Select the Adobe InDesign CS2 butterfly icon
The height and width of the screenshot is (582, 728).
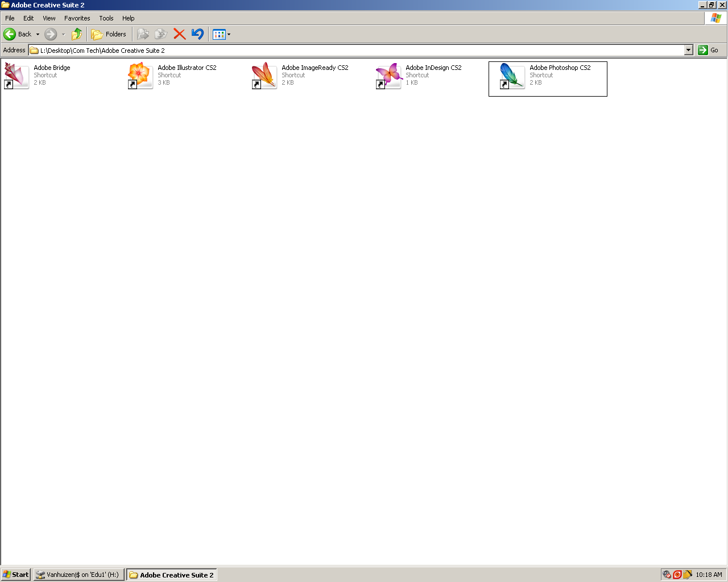(x=388, y=76)
